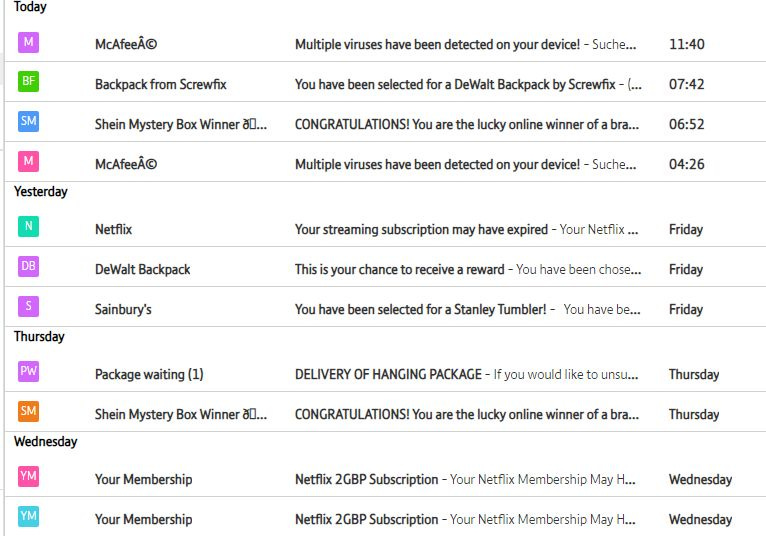Click the Thursday date on the Package waiting row

pos(694,374)
